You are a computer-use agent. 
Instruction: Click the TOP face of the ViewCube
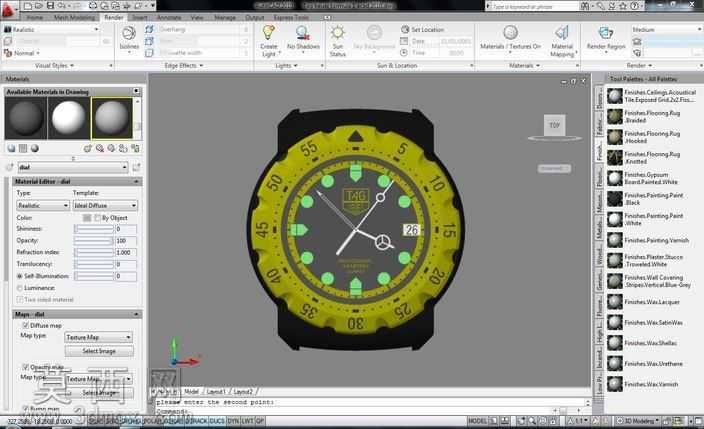coord(554,125)
